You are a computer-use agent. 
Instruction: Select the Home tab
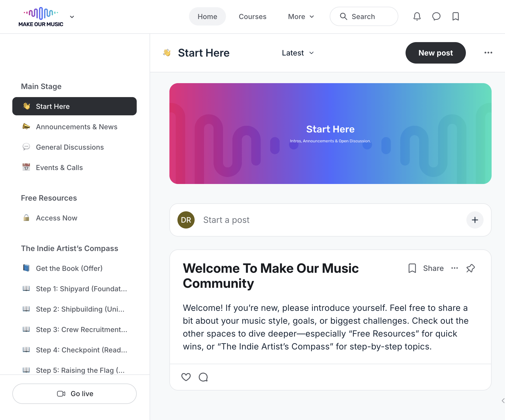click(207, 17)
